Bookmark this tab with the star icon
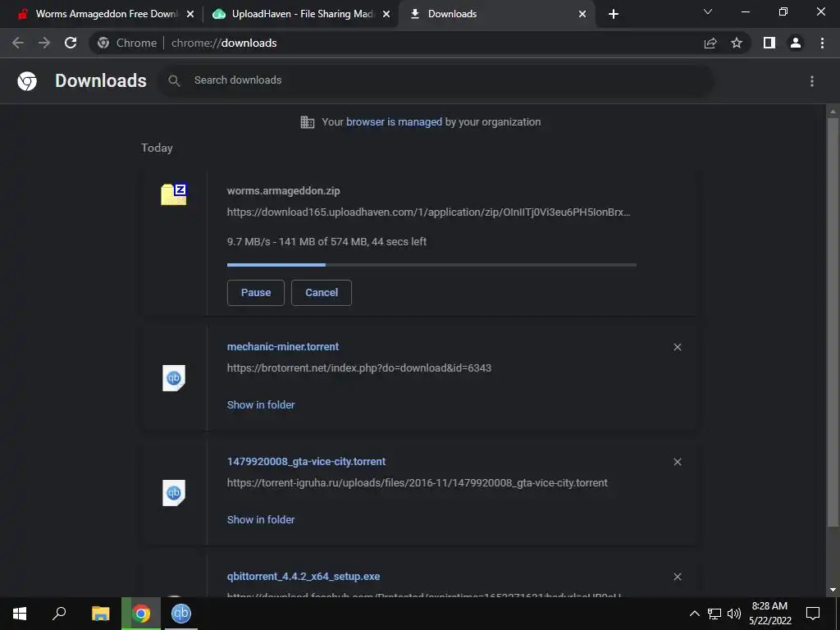The width and height of the screenshot is (840, 630). (x=737, y=43)
